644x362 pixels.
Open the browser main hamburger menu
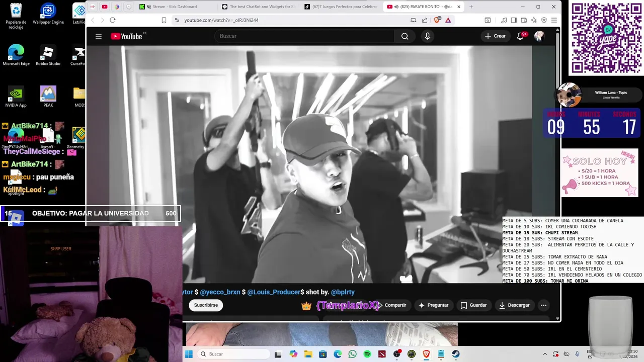(554, 20)
